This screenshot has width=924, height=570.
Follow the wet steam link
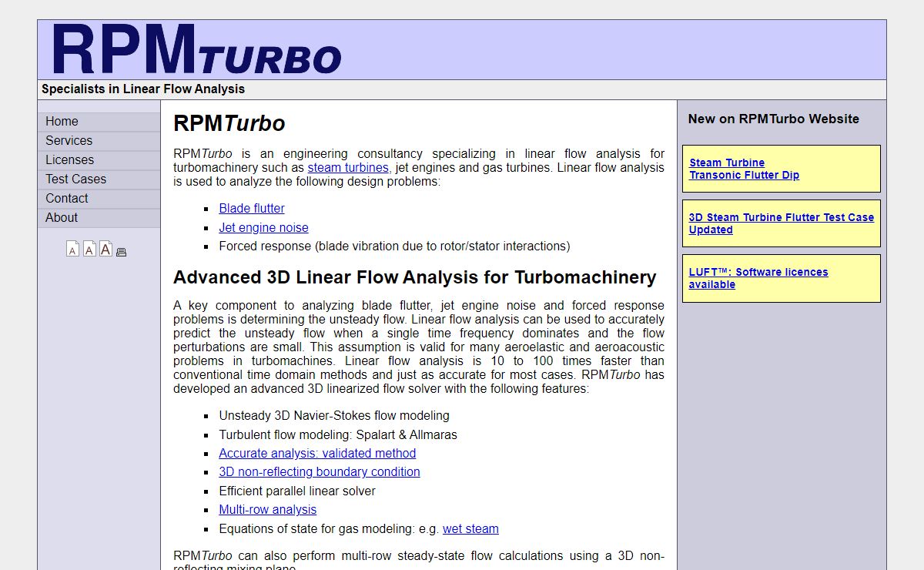tap(470, 529)
